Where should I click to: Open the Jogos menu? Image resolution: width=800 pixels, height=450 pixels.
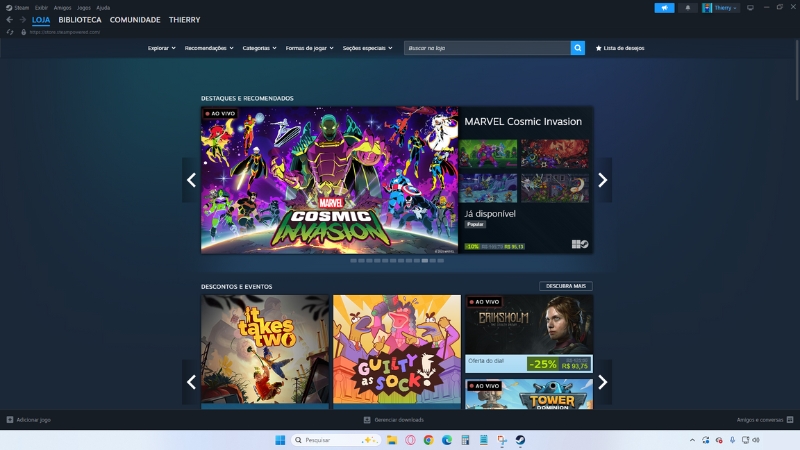84,8
